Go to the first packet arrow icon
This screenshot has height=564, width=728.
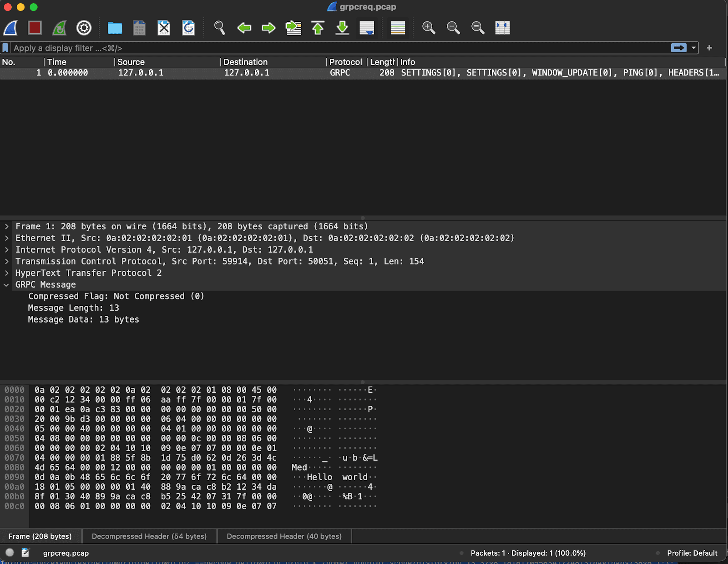(x=318, y=28)
